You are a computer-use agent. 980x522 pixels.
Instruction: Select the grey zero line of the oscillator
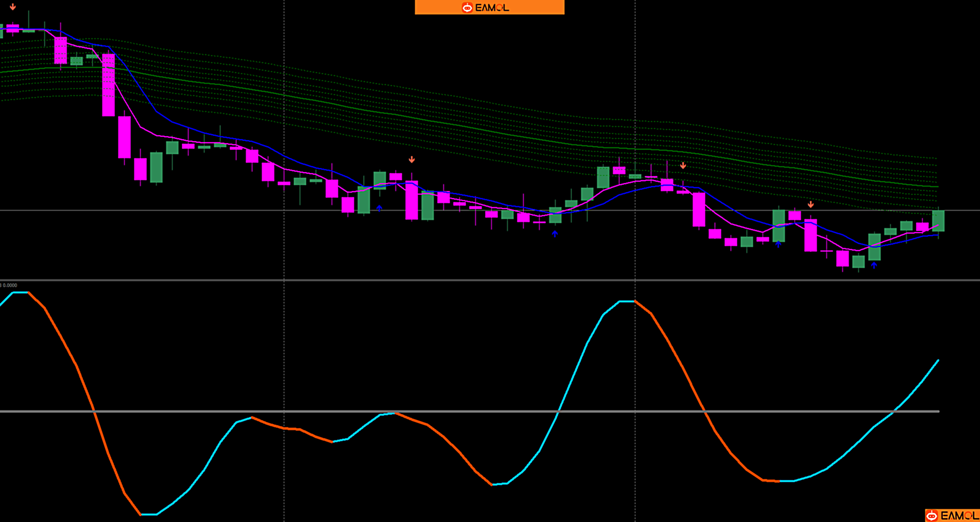click(x=469, y=411)
